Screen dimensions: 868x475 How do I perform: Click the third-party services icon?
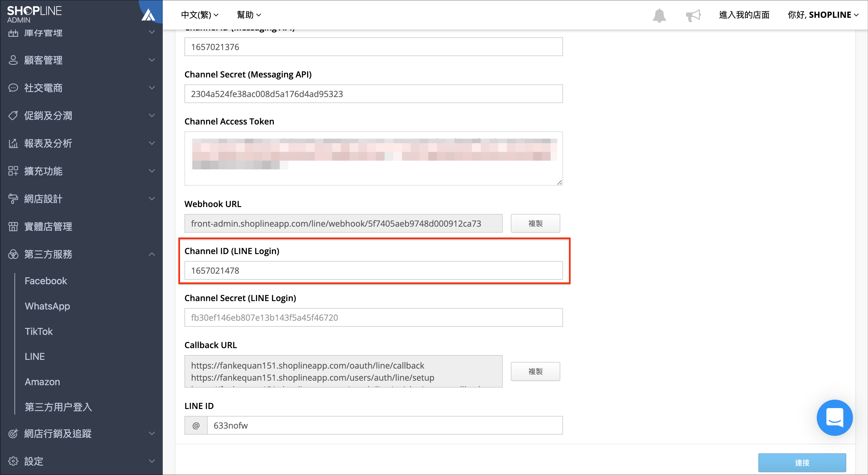coord(13,254)
